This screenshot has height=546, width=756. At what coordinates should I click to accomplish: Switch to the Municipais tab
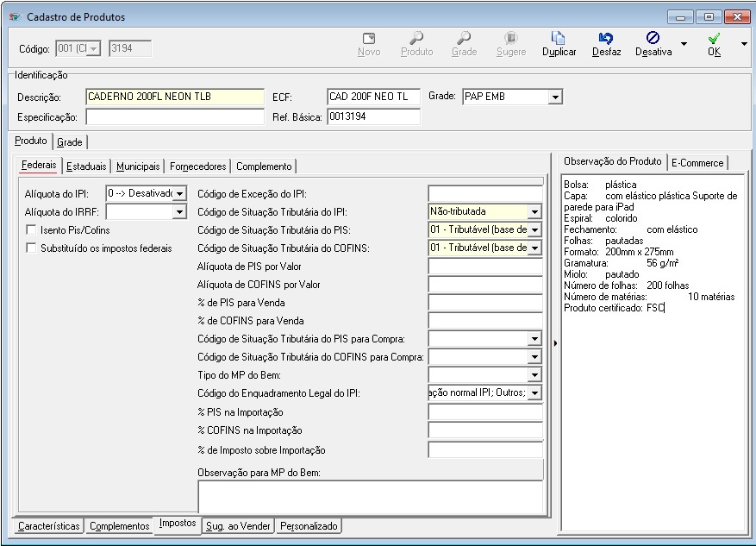click(138, 166)
